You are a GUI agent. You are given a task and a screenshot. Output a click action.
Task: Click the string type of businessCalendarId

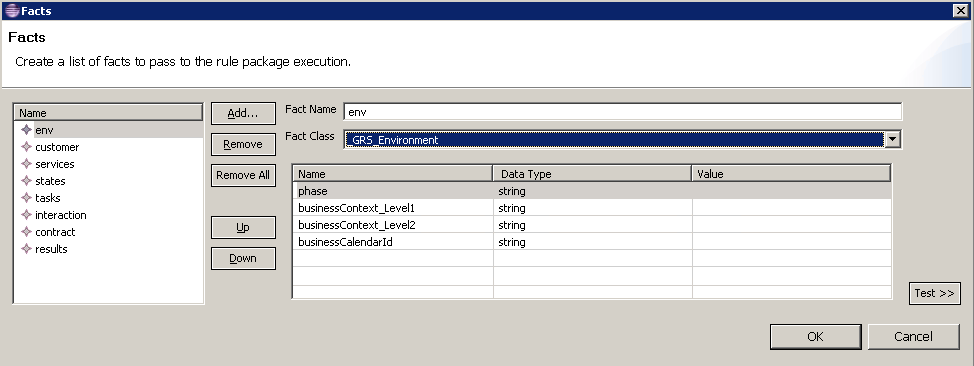pyautogui.click(x=512, y=242)
